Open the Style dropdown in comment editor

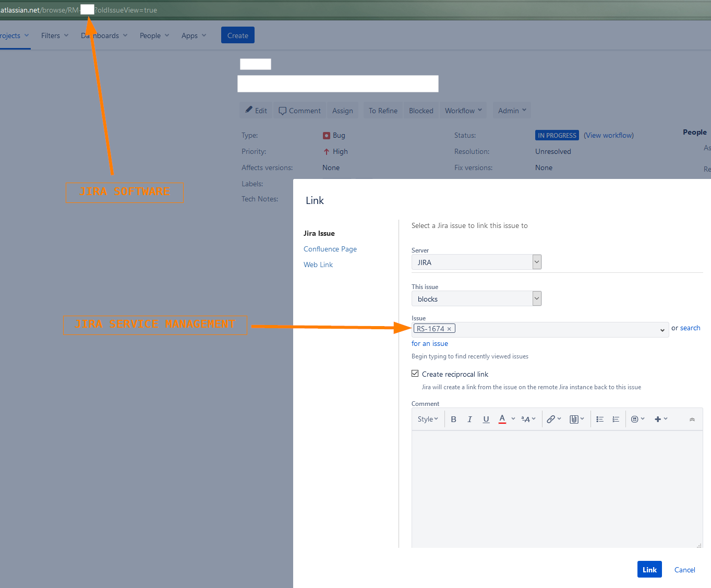coord(428,419)
